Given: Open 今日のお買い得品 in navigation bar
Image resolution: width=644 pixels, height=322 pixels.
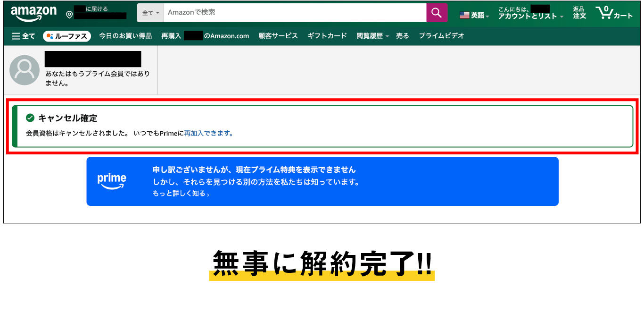Looking at the screenshot, I should 125,36.
